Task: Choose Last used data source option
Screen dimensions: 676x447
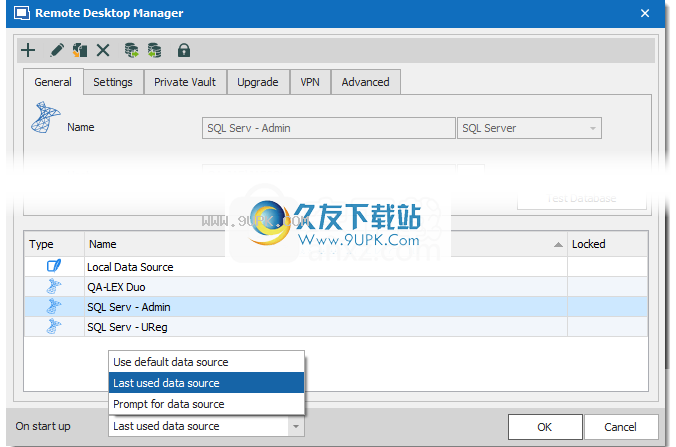Action: tap(207, 383)
